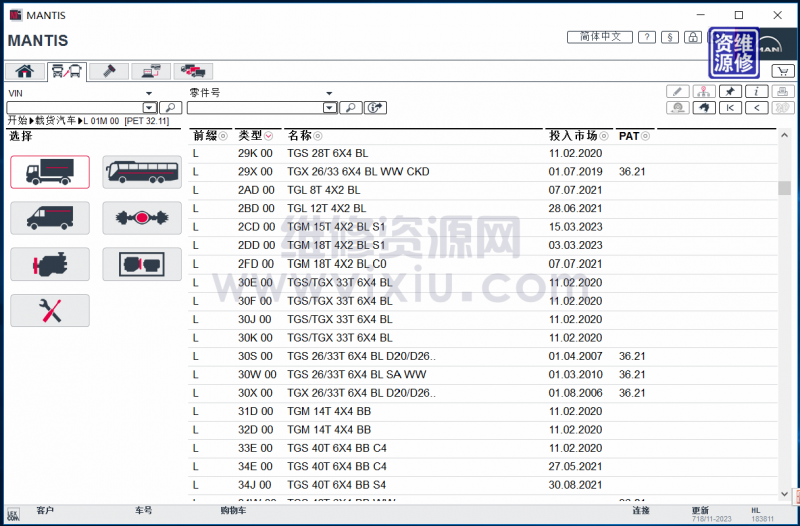Click the printer icon
Image resolution: width=800 pixels, height=526 pixels.
point(783,91)
